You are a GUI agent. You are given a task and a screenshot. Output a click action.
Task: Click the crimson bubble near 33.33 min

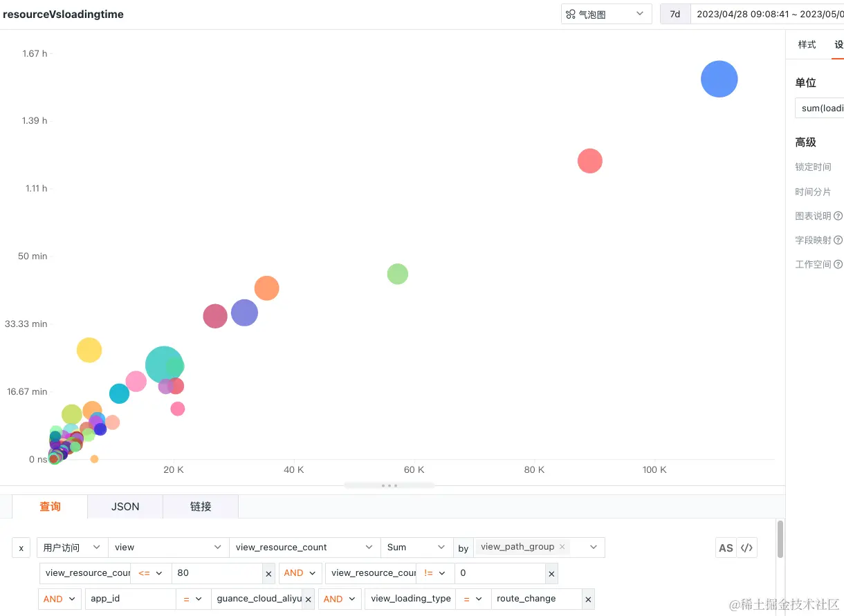tap(215, 316)
